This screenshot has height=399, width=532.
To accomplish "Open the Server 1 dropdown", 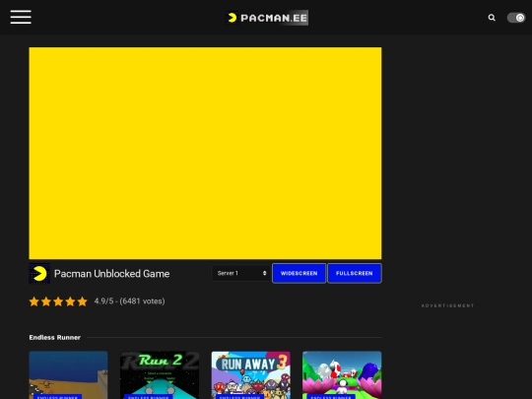I will 241,273.
